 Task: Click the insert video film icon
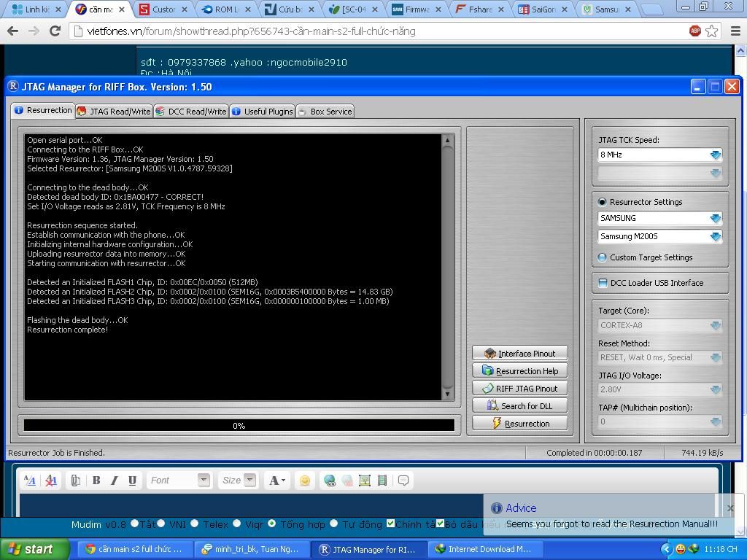[x=382, y=481]
